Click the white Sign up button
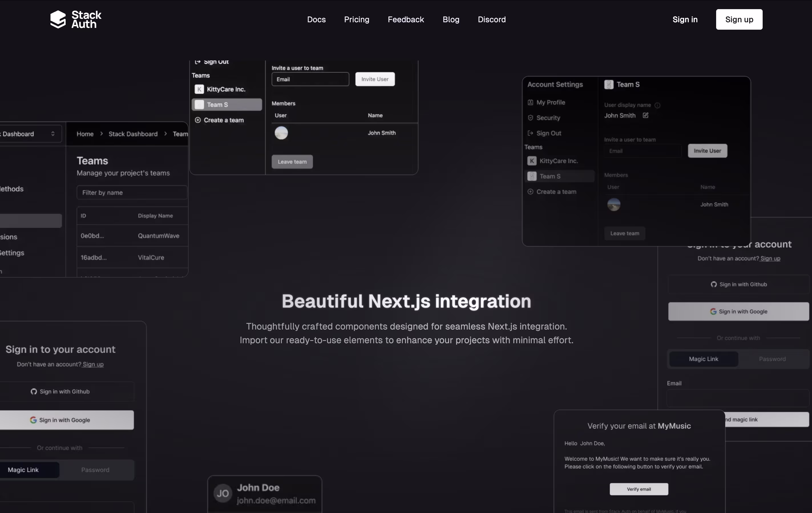Screen dimensions: 812x513 click(739, 20)
